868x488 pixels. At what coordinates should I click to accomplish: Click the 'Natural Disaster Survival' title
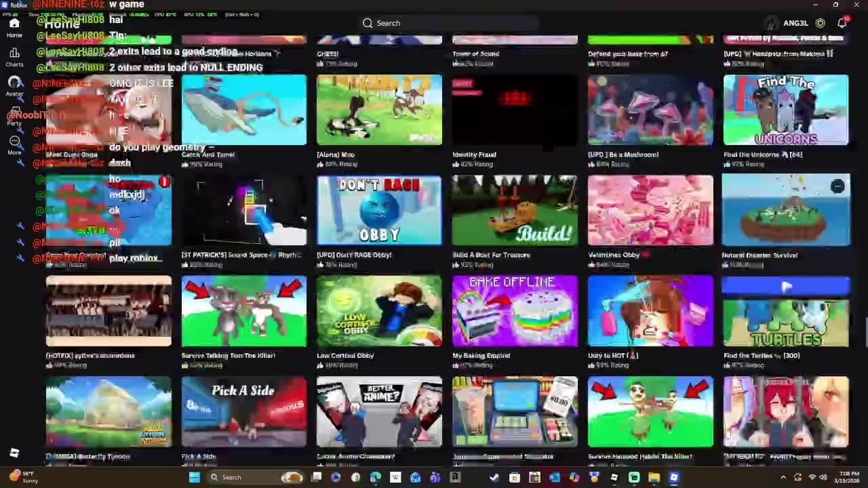pos(759,256)
